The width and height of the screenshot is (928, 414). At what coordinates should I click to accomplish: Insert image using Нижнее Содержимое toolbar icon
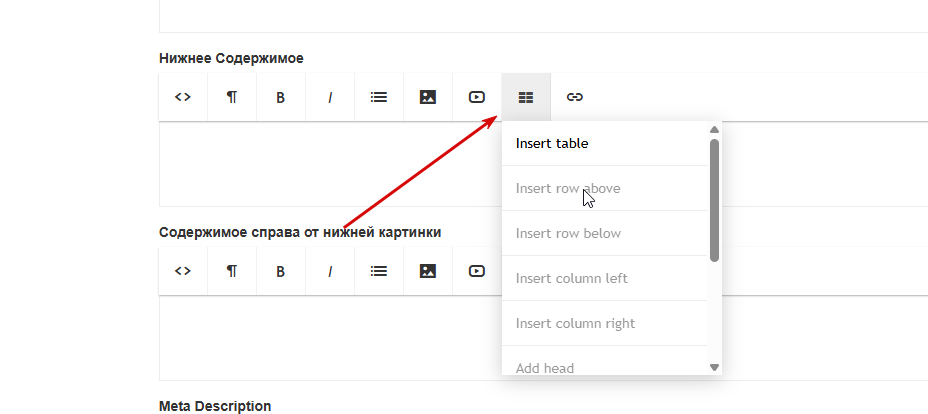pos(428,97)
